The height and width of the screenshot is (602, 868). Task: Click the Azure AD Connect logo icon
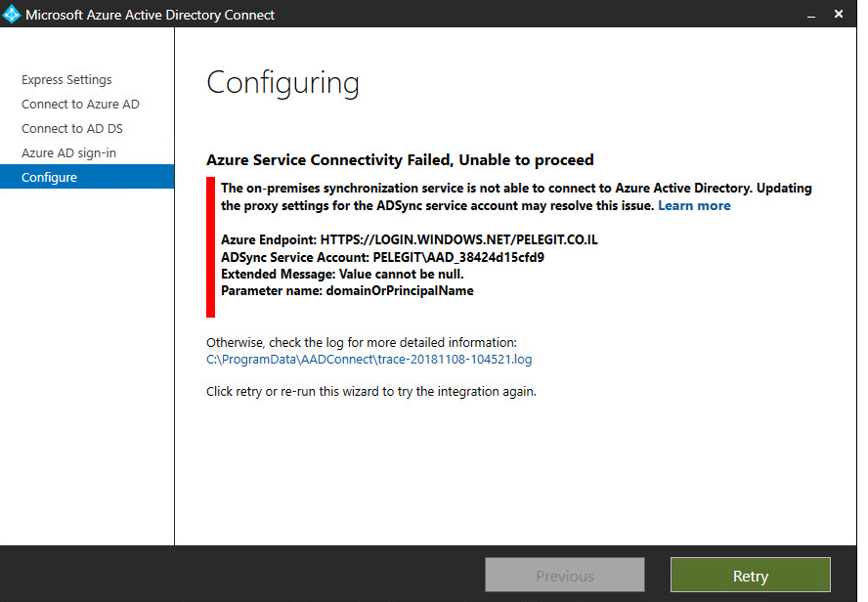[x=11, y=15]
